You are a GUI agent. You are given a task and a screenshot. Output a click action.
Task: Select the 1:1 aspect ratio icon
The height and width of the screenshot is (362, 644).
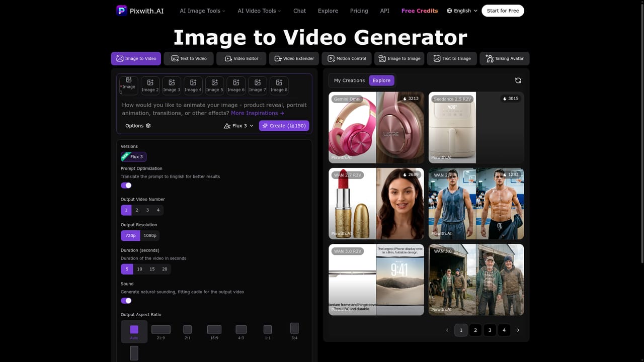268,329
